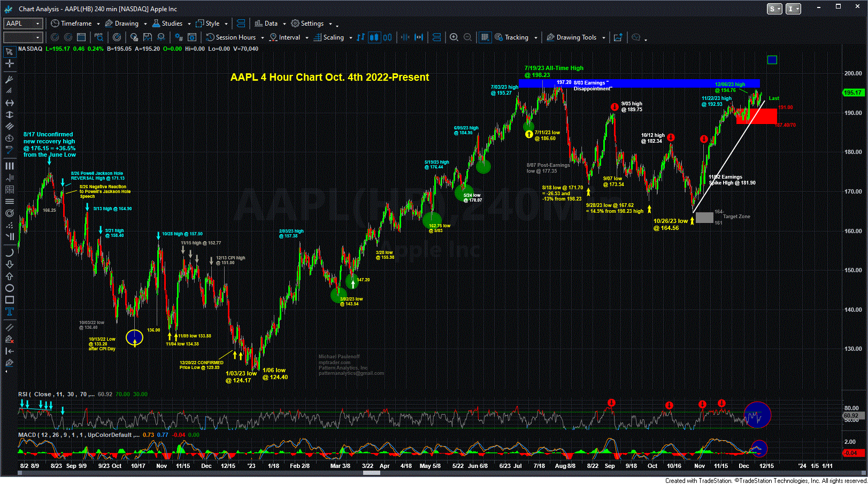This screenshot has width=868, height=484.
Task: Expand the Style dropdown arrow
Action: pyautogui.click(x=226, y=24)
